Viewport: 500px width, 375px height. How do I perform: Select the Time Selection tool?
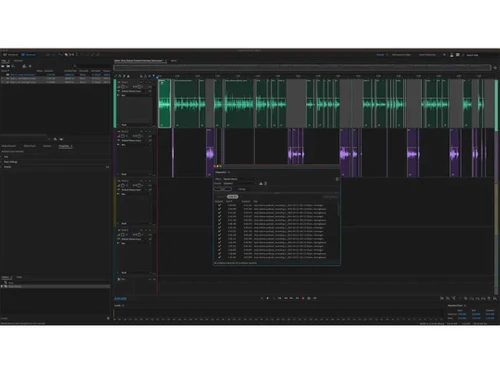tap(77, 55)
